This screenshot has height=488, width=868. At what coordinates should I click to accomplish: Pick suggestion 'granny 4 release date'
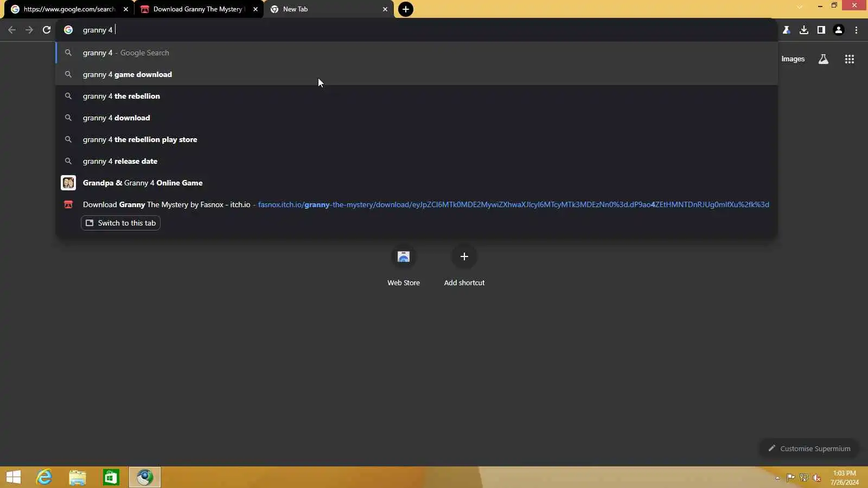click(417, 161)
